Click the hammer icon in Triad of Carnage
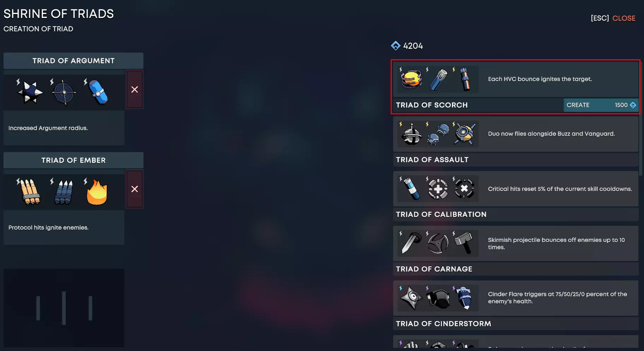The image size is (644, 351). (464, 243)
